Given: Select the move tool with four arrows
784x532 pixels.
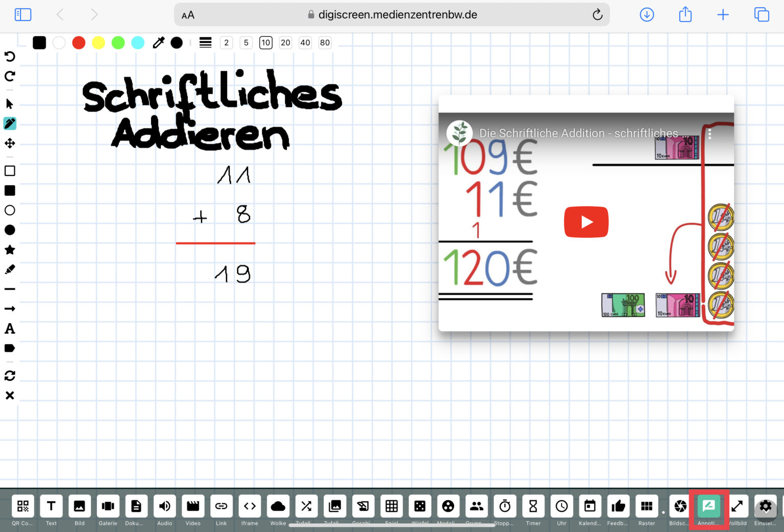Looking at the screenshot, I should (x=10, y=143).
